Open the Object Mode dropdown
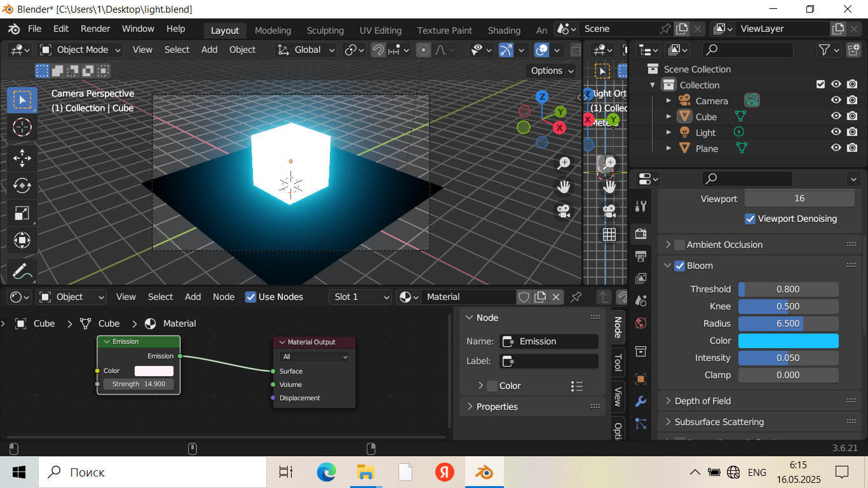The width and height of the screenshot is (868, 488). coord(81,50)
